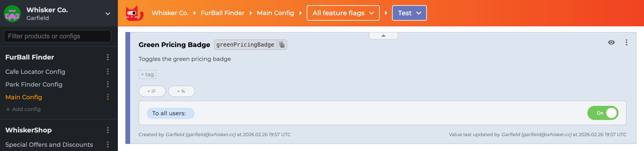
Task: Click the red cat logo in header
Action: click(134, 13)
